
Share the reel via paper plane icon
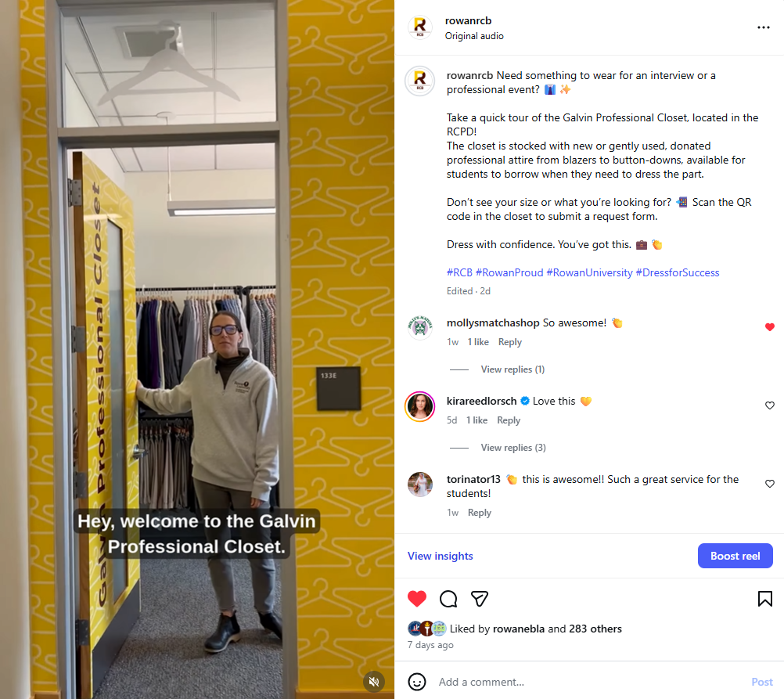click(479, 599)
